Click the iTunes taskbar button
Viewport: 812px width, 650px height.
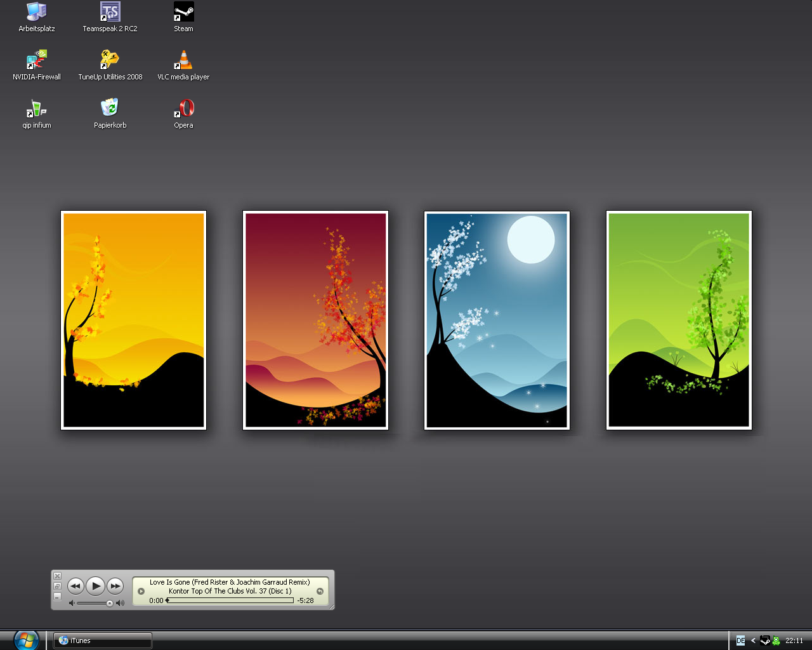point(102,640)
